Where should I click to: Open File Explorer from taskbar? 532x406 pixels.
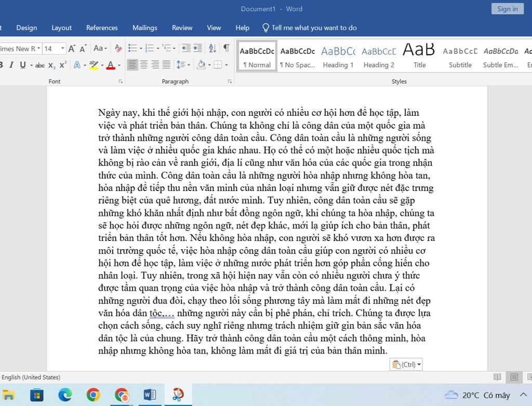(8, 395)
